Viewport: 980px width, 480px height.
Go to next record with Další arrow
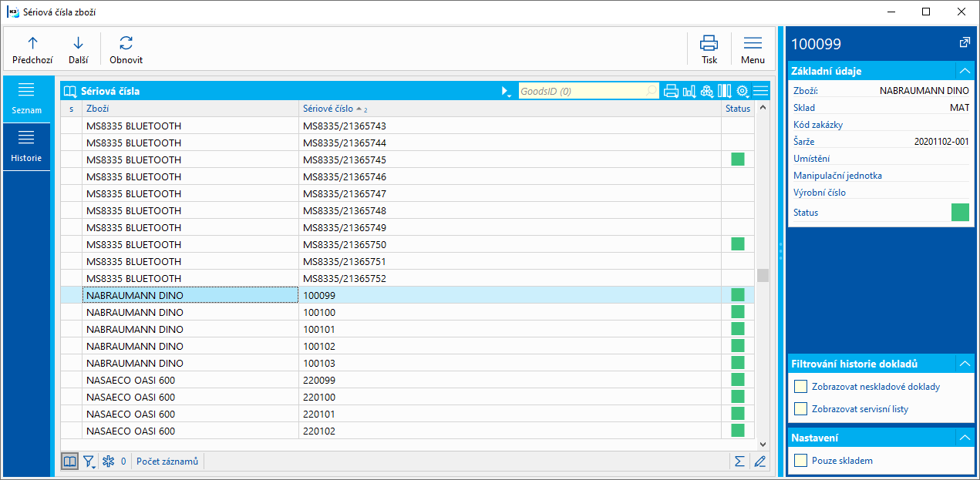point(78,50)
